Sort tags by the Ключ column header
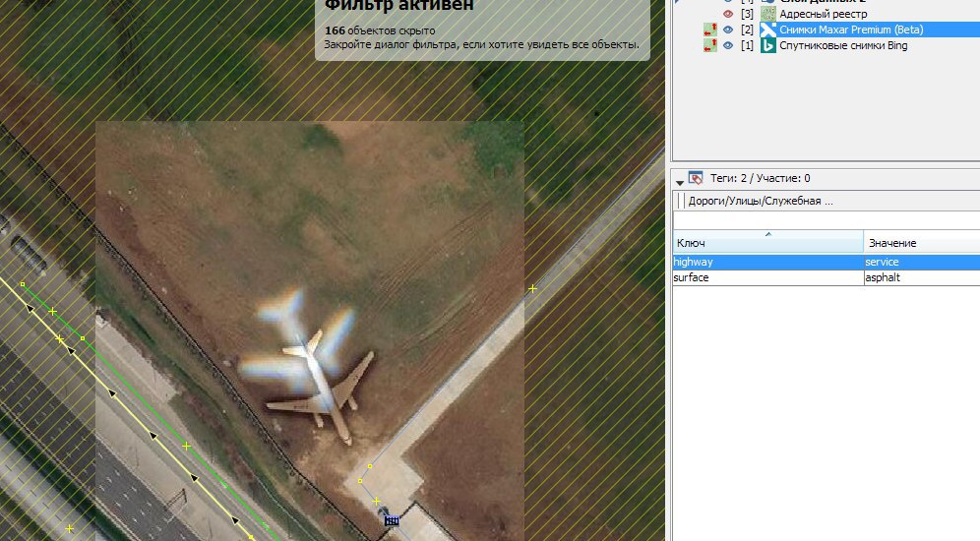Image resolution: width=980 pixels, height=541 pixels. [x=768, y=242]
